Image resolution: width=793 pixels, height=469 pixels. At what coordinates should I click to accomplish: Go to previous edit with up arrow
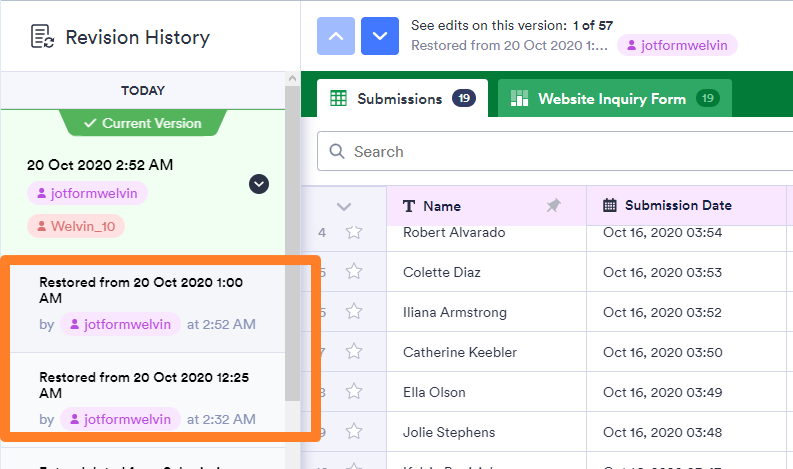[x=336, y=36]
